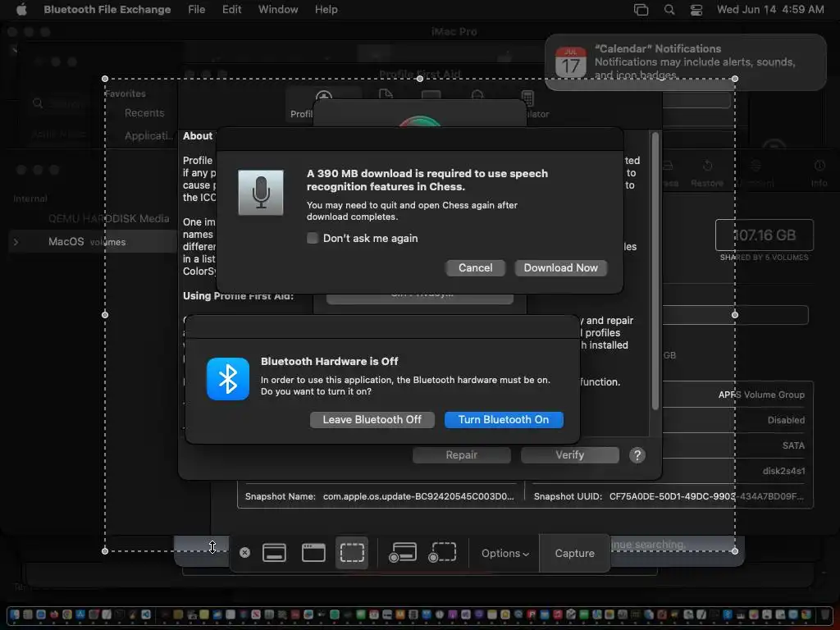
Task: Click top-left selection handle of capture area
Action: point(105,79)
